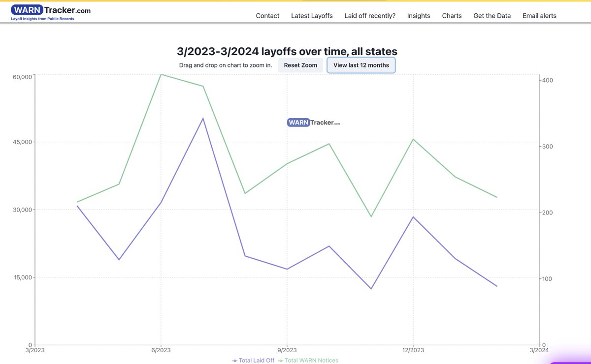Click the 45,000 left axis value
Screen dimensions: 591x364
point(22,142)
